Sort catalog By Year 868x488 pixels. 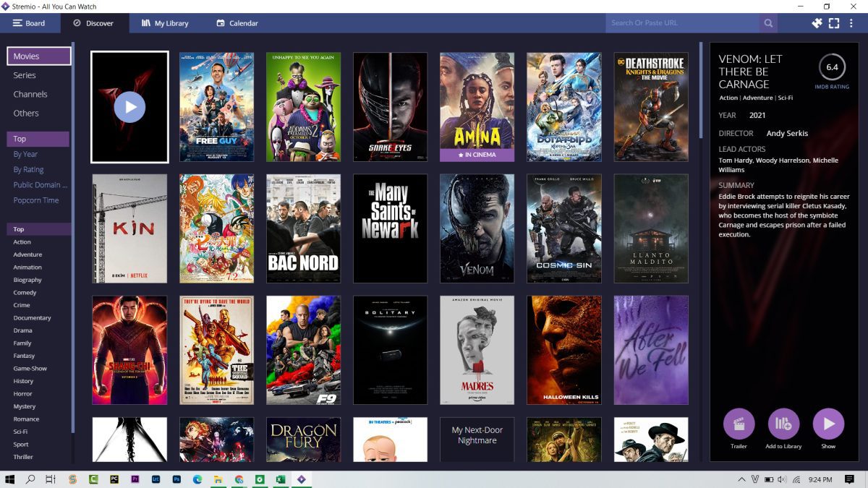point(25,154)
